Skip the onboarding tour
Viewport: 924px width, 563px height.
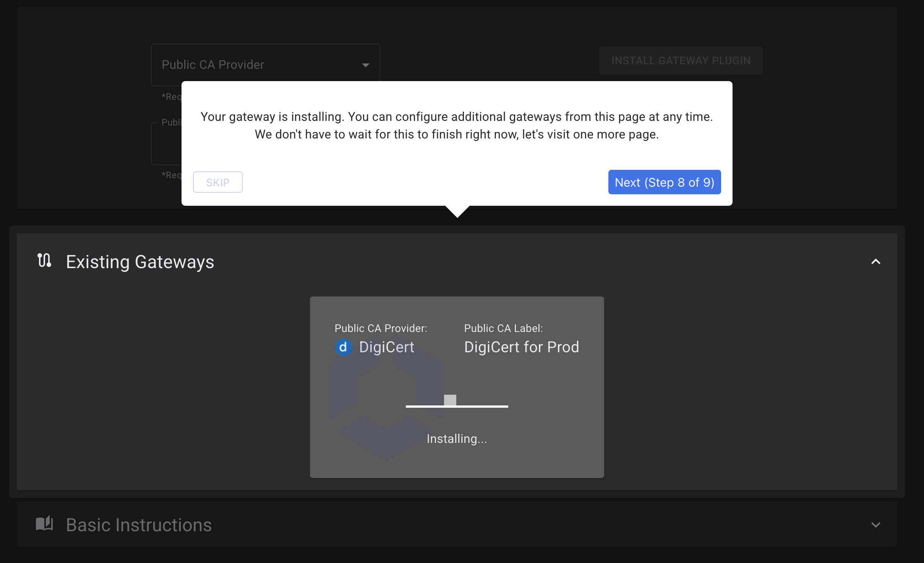[x=217, y=182]
